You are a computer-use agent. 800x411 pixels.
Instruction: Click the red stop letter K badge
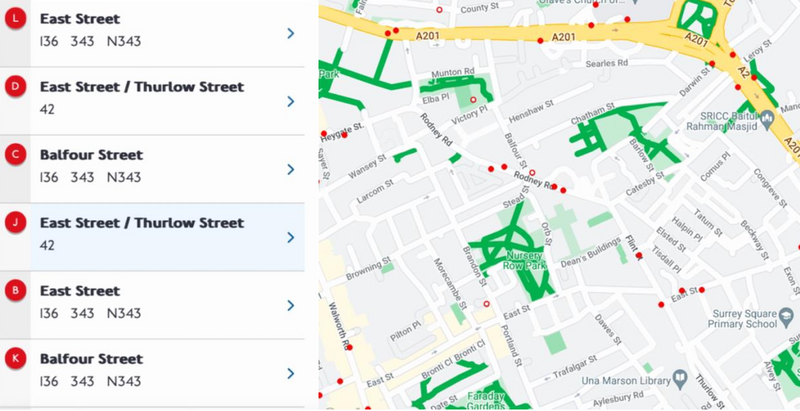(14, 358)
